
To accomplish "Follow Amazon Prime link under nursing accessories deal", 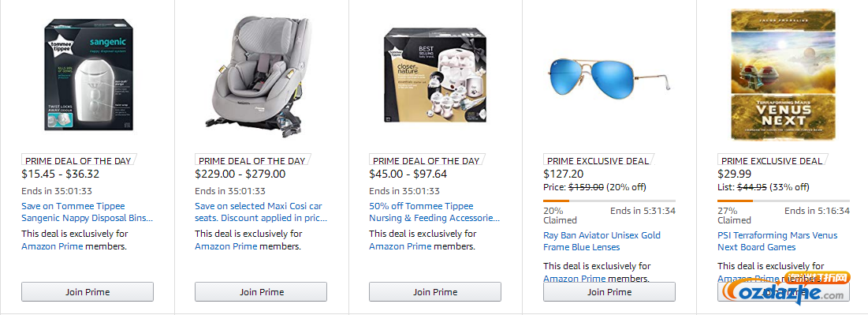I will [x=400, y=246].
